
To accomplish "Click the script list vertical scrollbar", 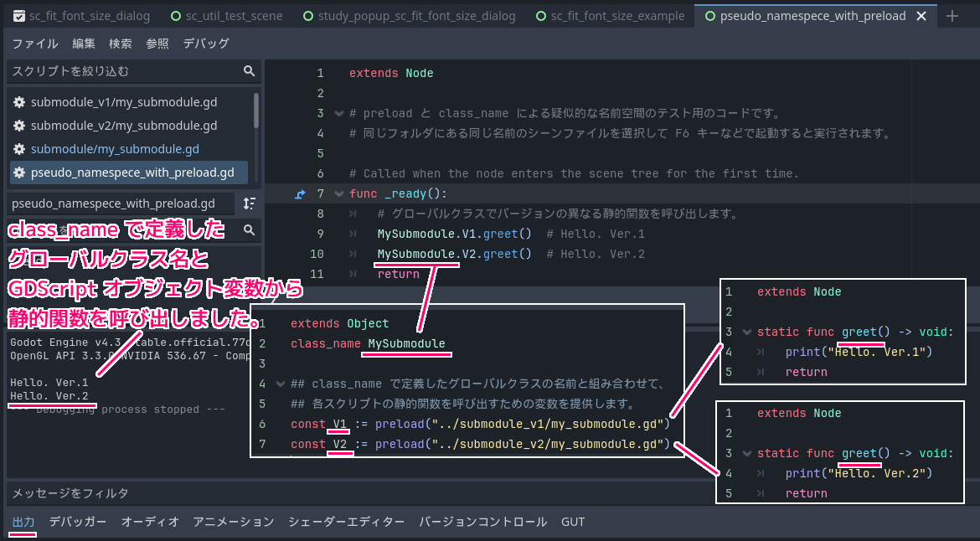I will 255,111.
